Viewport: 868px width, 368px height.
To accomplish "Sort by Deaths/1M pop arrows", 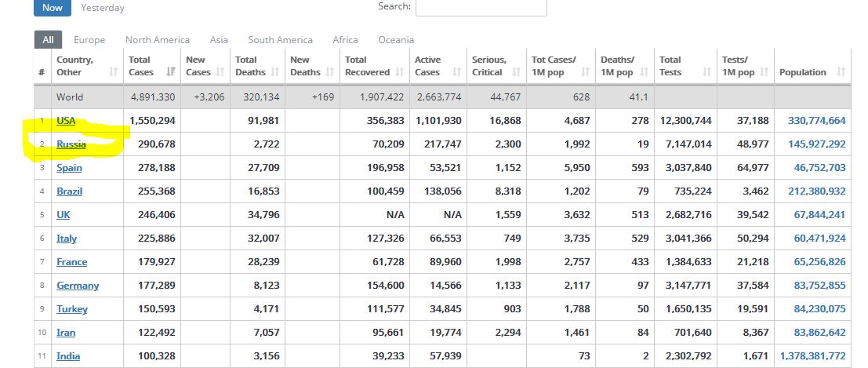I will (643, 72).
